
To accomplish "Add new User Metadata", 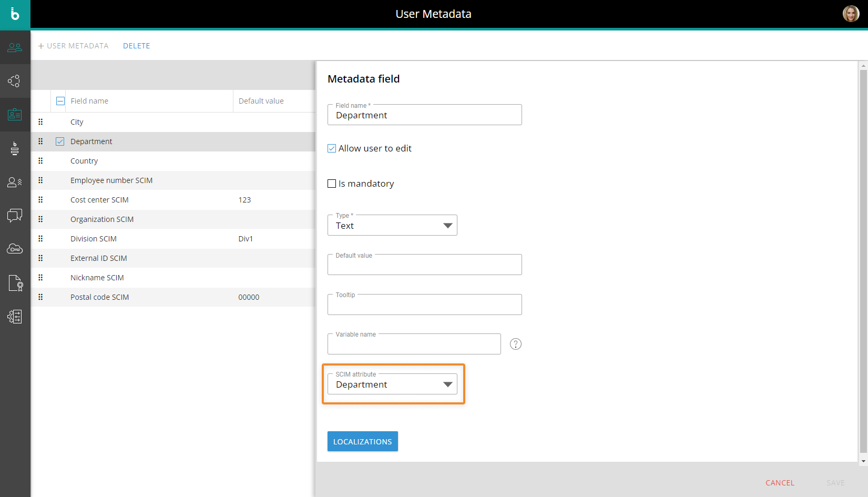I will point(73,46).
